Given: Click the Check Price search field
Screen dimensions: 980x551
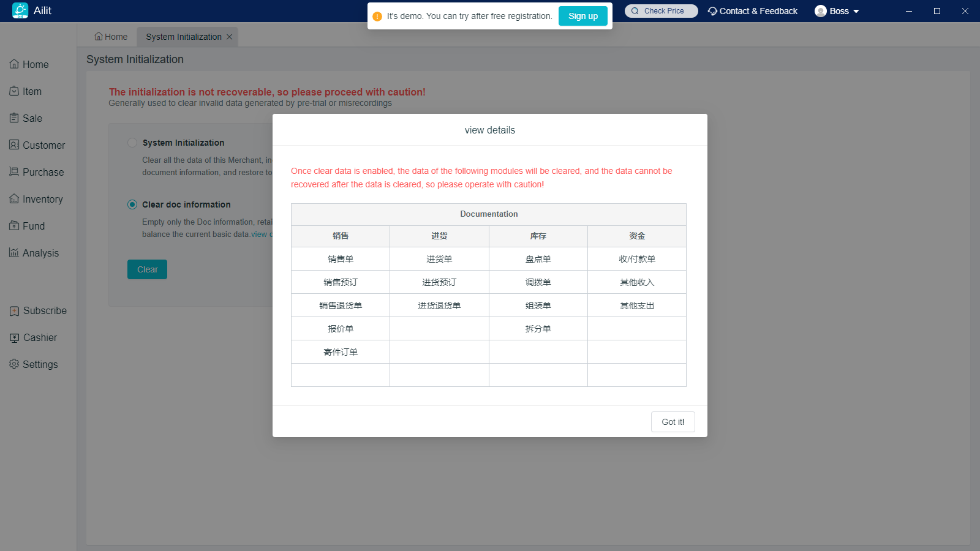Looking at the screenshot, I should click(661, 11).
